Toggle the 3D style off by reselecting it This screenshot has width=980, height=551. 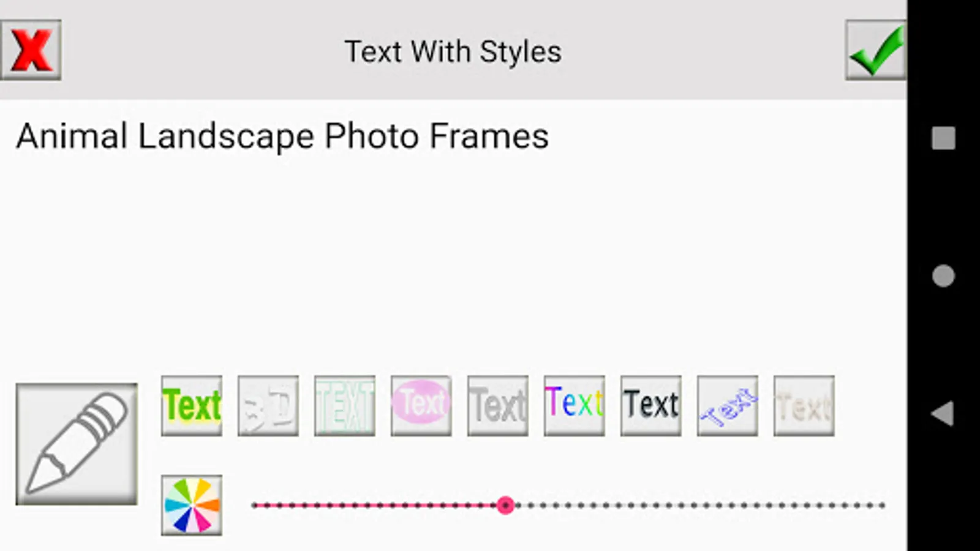(268, 404)
